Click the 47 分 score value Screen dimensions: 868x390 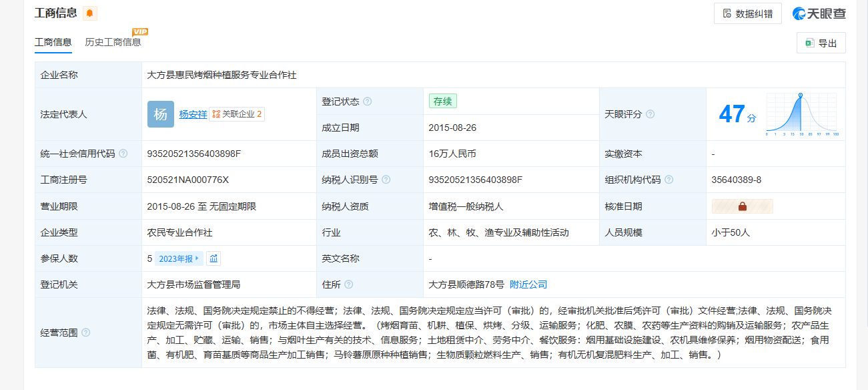pyautogui.click(x=737, y=114)
